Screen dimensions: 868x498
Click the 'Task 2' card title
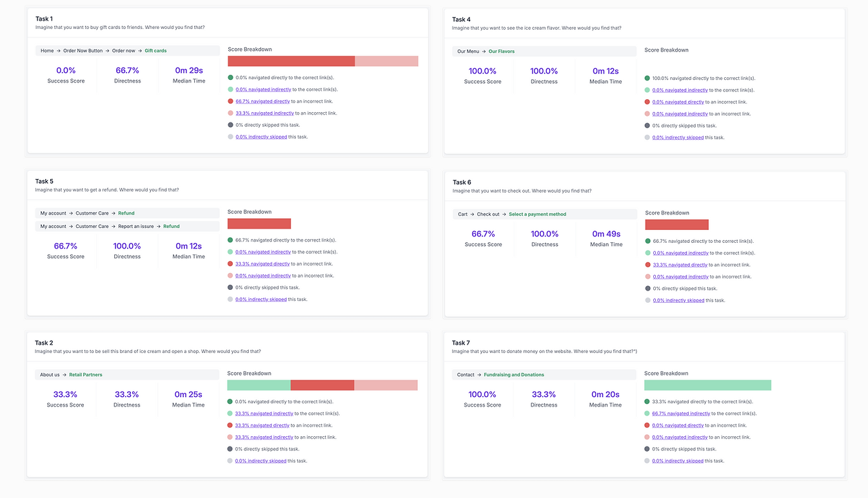tap(44, 343)
